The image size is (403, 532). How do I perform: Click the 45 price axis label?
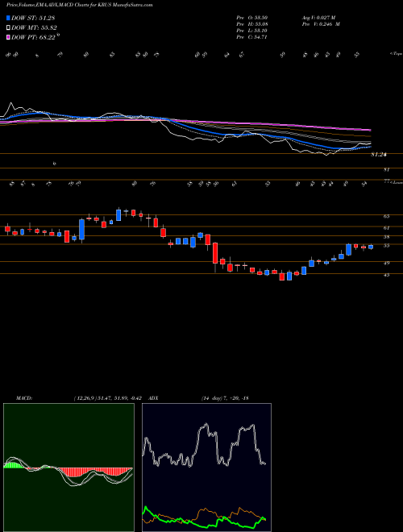[387, 275]
